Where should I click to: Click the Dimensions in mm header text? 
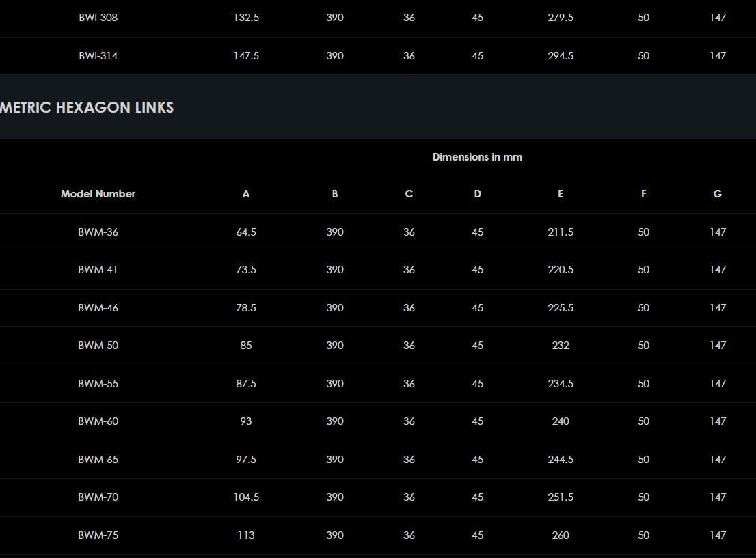[477, 157]
